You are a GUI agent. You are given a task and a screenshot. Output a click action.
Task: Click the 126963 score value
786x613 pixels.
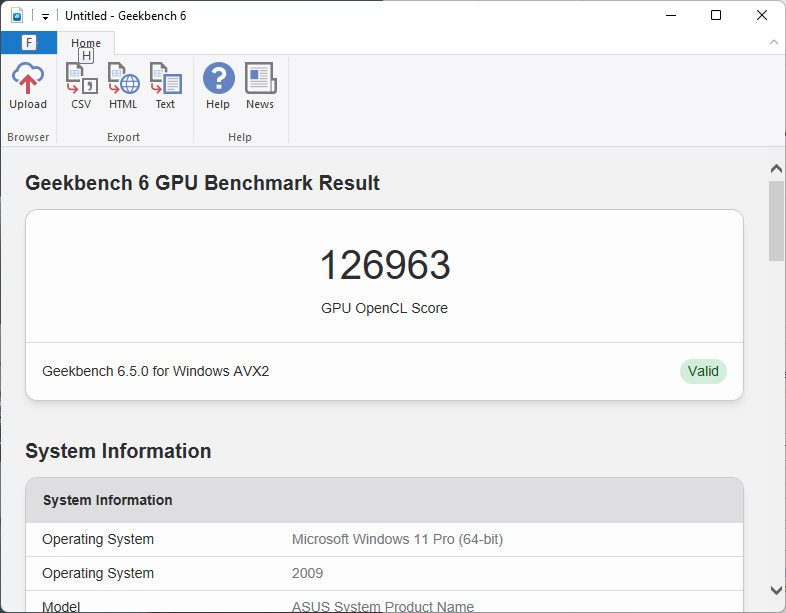pos(384,265)
